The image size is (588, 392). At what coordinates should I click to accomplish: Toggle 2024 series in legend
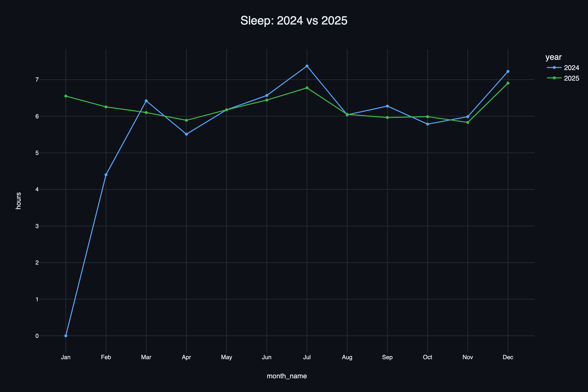571,68
